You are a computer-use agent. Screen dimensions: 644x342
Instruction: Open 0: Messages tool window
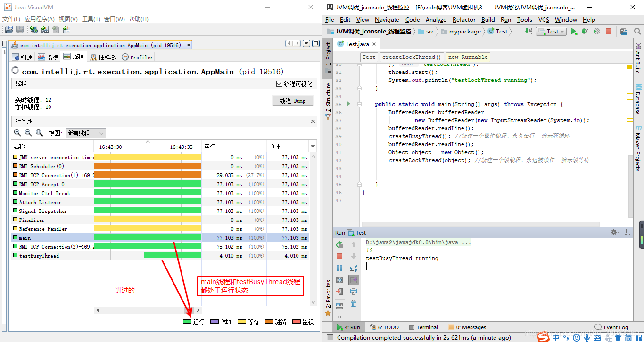click(468, 327)
